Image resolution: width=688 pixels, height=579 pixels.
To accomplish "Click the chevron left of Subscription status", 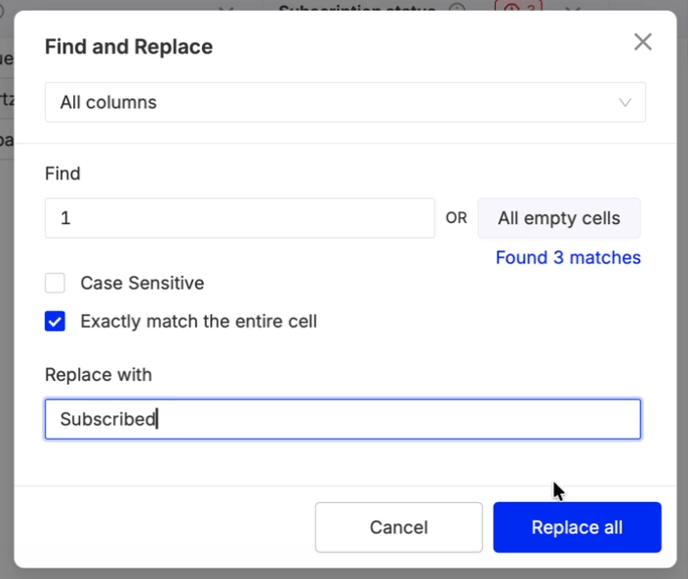I will pyautogui.click(x=225, y=9).
